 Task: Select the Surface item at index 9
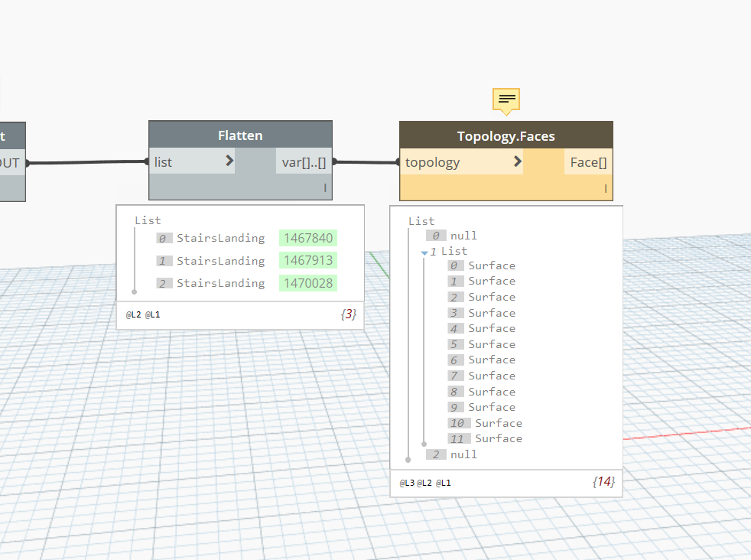coord(482,407)
